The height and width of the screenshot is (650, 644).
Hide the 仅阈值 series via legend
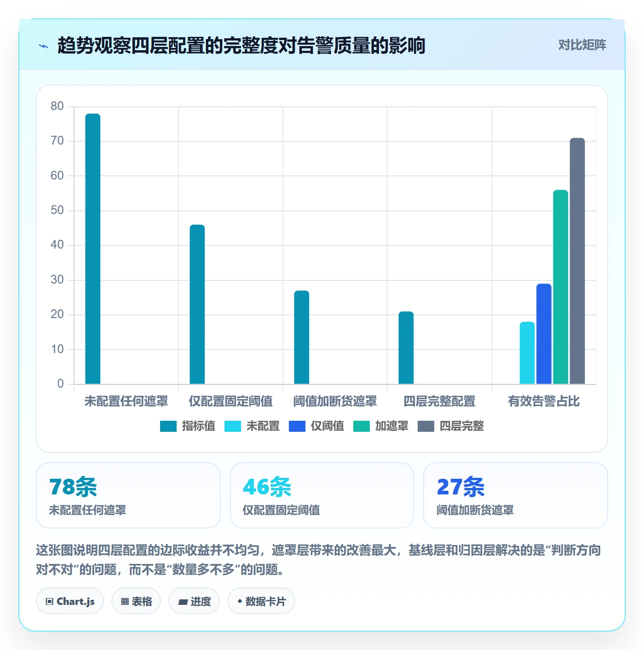click(316, 426)
